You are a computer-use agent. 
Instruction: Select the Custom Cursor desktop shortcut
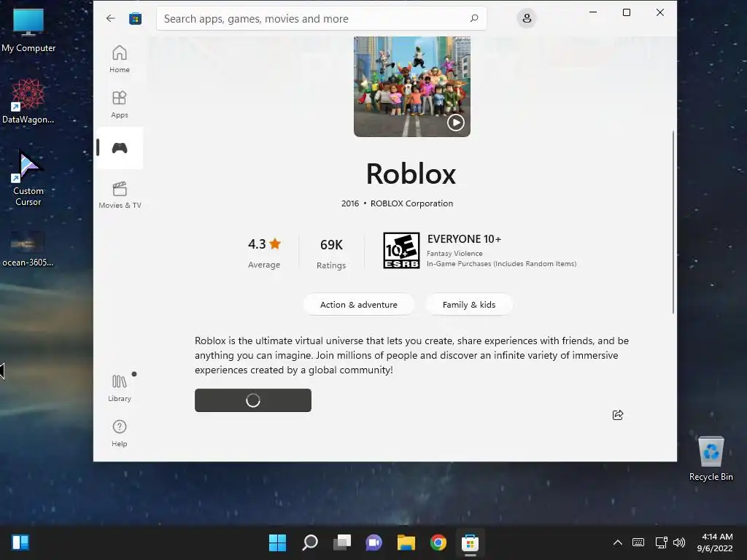pos(28,177)
